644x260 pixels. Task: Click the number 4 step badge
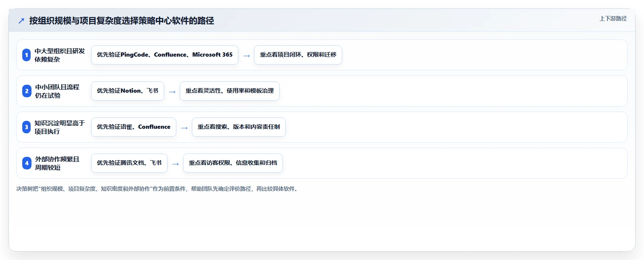(x=26, y=163)
